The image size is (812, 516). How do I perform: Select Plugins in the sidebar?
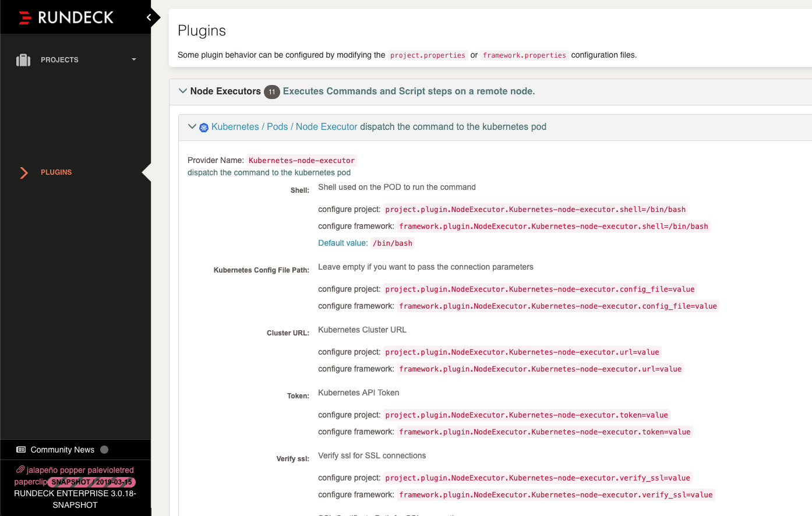pyautogui.click(x=56, y=172)
